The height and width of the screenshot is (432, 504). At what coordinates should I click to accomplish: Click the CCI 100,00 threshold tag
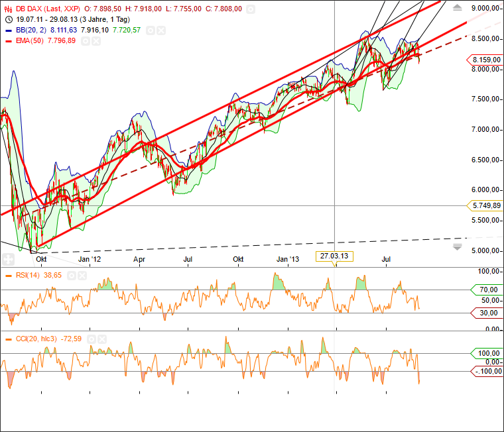point(487,353)
